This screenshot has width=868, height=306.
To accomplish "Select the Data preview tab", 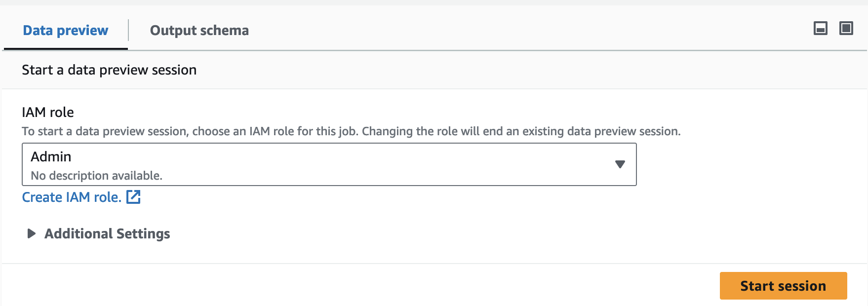I will coord(65,30).
